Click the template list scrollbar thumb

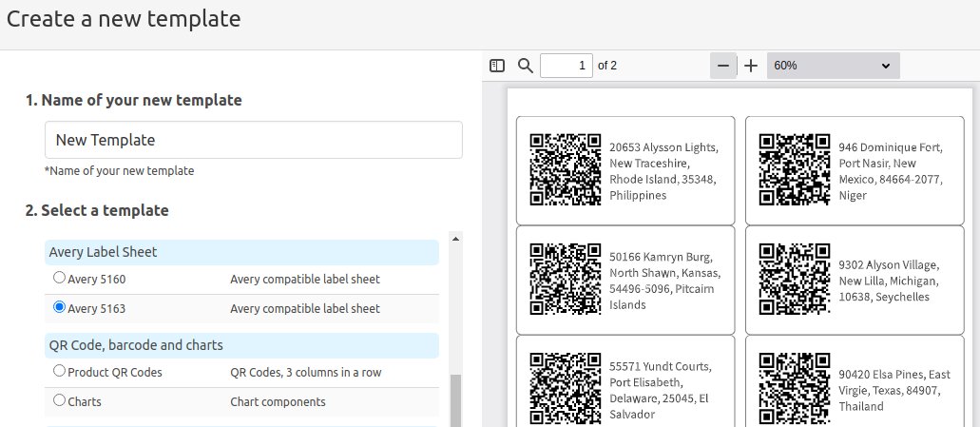click(x=455, y=400)
